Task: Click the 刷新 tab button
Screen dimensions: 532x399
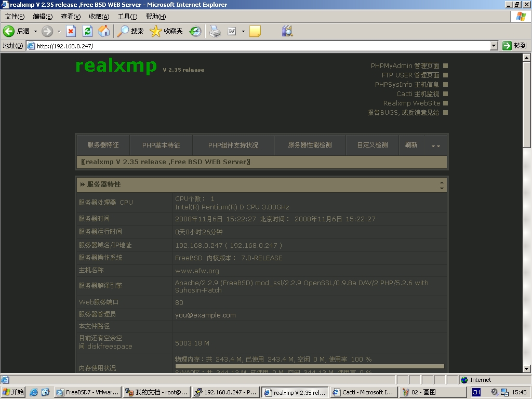Action: pos(411,145)
